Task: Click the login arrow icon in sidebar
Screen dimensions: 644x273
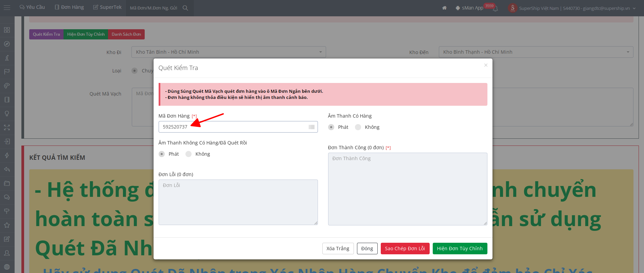Action: pos(7,141)
